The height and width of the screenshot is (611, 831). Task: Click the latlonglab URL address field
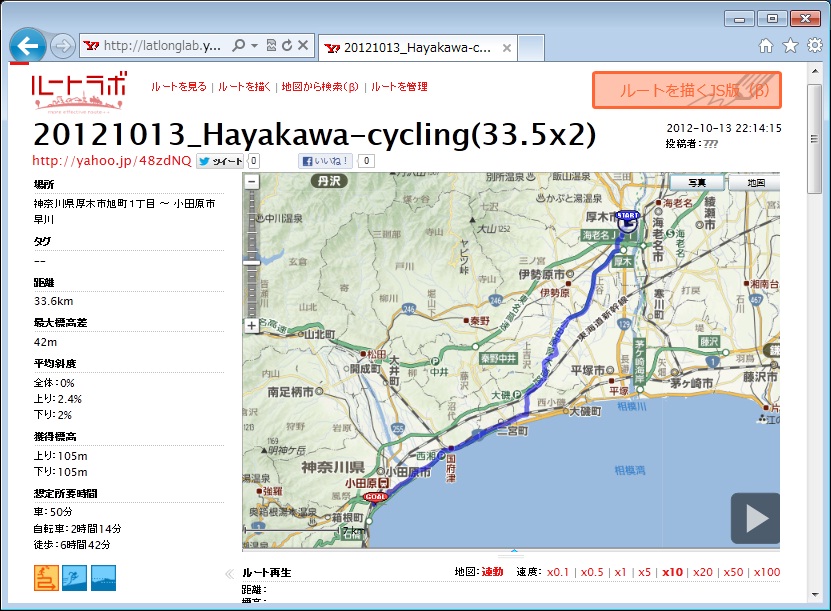[x=162, y=46]
